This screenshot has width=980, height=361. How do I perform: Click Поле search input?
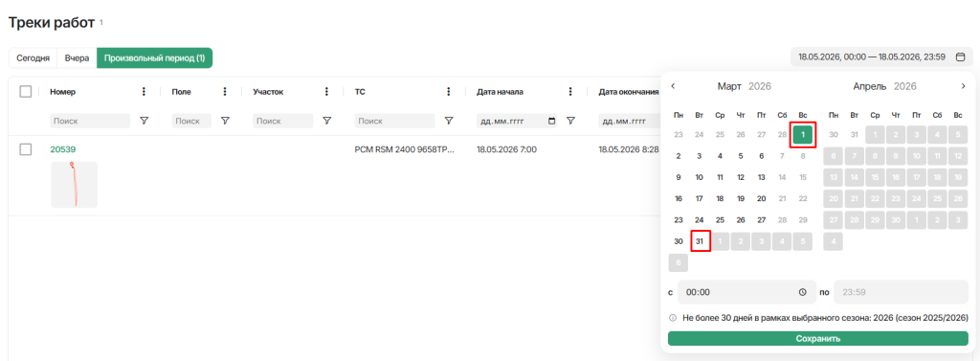pyautogui.click(x=191, y=121)
